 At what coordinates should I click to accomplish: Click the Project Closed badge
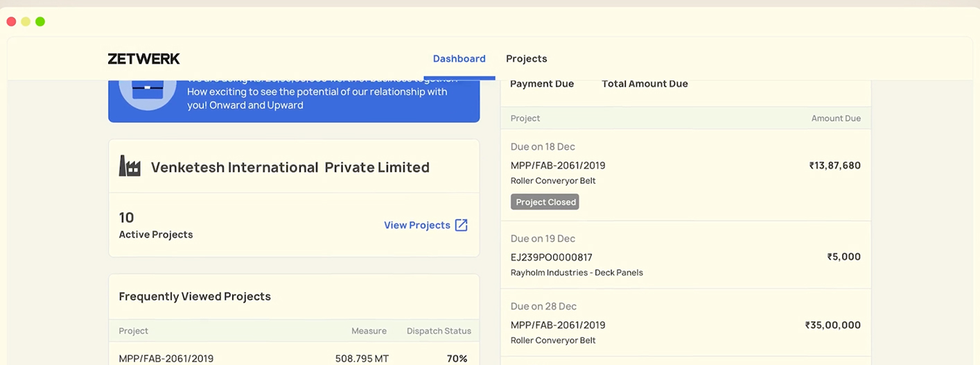(x=545, y=202)
